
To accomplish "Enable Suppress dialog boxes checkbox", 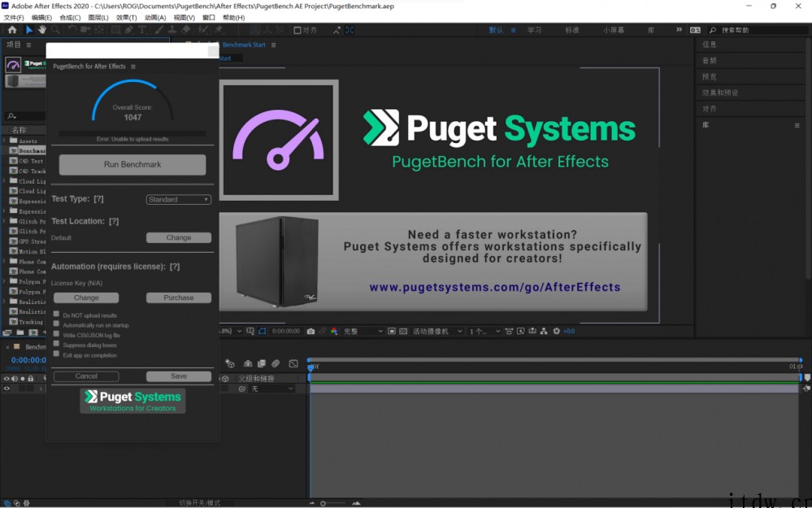I will tap(56, 343).
